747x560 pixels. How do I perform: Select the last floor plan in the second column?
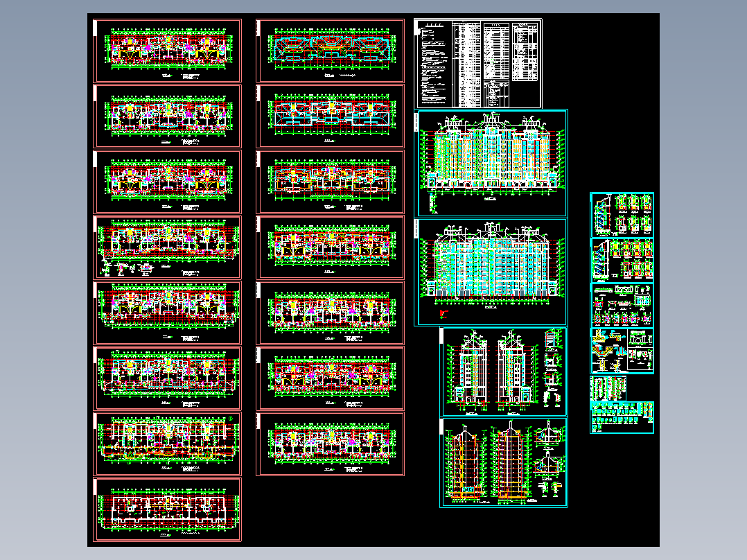pyautogui.click(x=330, y=444)
